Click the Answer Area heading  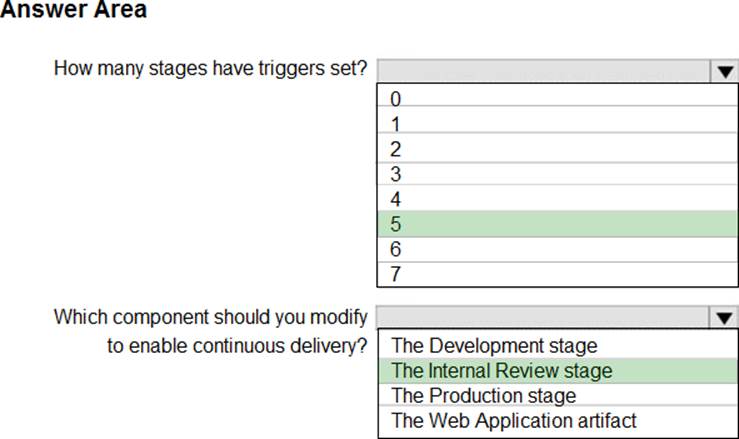(74, 11)
